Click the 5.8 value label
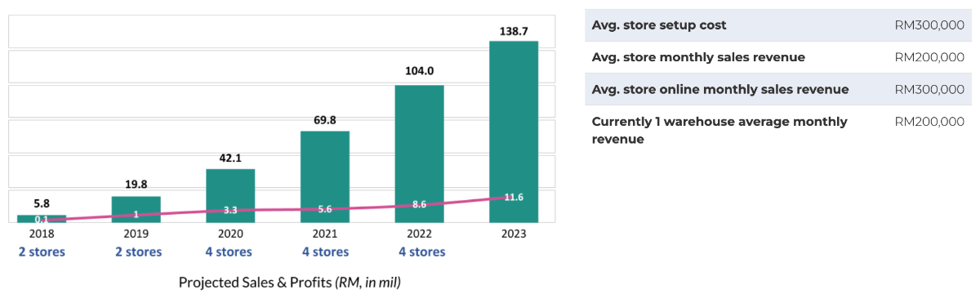 click(x=42, y=203)
